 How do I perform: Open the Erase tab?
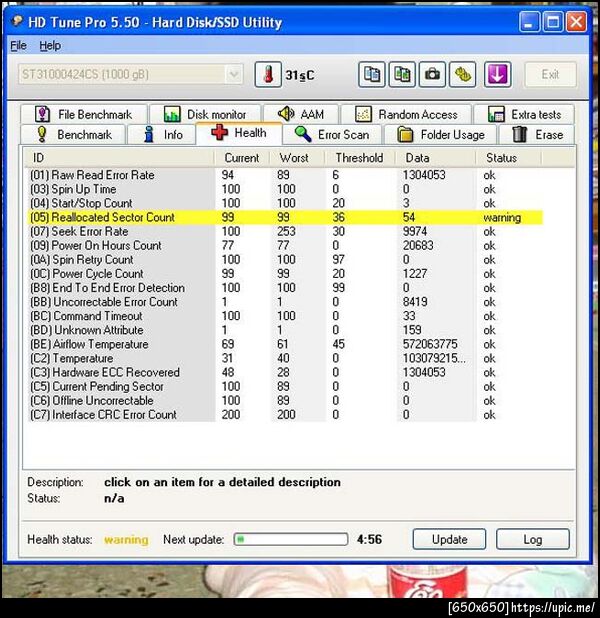point(537,135)
